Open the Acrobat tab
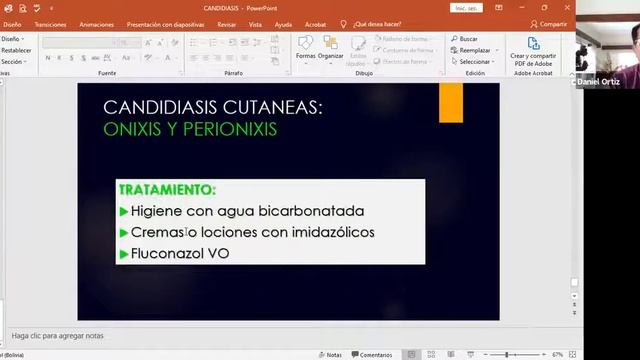640x360 pixels. [315, 24]
